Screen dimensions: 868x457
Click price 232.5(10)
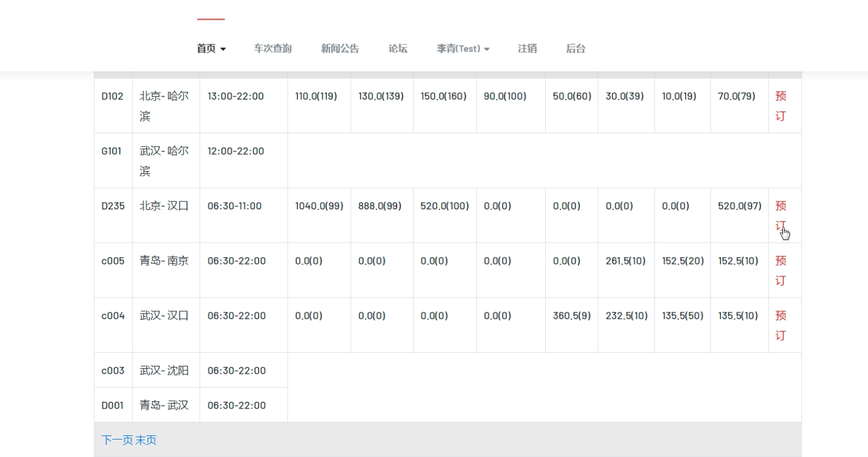pos(626,315)
